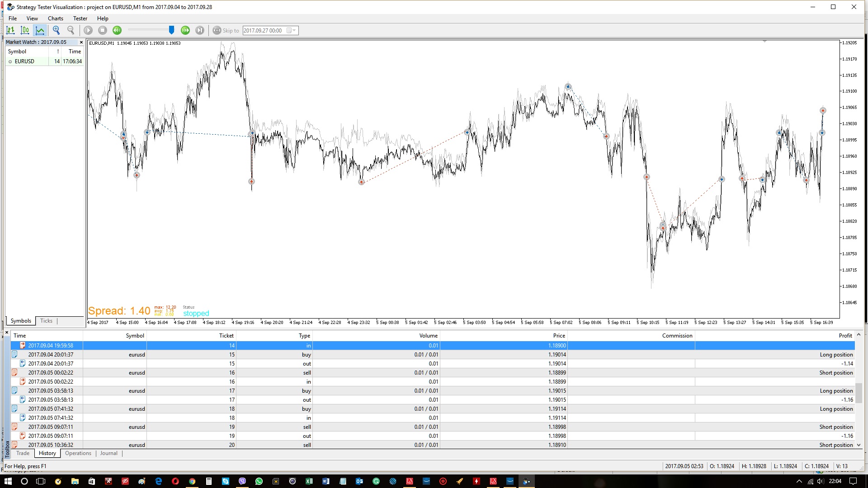This screenshot has height=488, width=868.
Task: Open the Help menu
Action: tap(103, 19)
